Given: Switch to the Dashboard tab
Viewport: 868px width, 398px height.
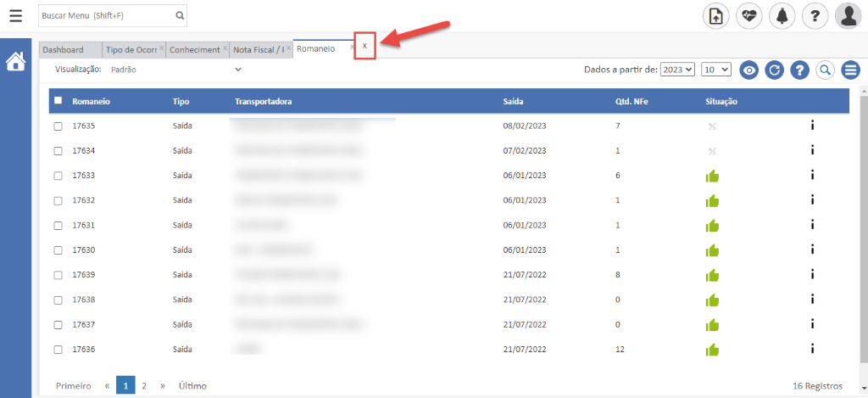Looking at the screenshot, I should pyautogui.click(x=64, y=50).
